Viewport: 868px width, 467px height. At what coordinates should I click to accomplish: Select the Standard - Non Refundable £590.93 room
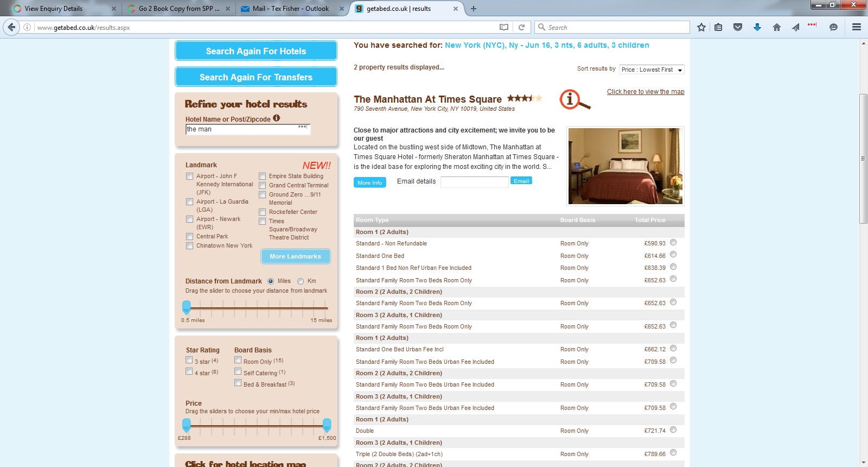click(673, 242)
